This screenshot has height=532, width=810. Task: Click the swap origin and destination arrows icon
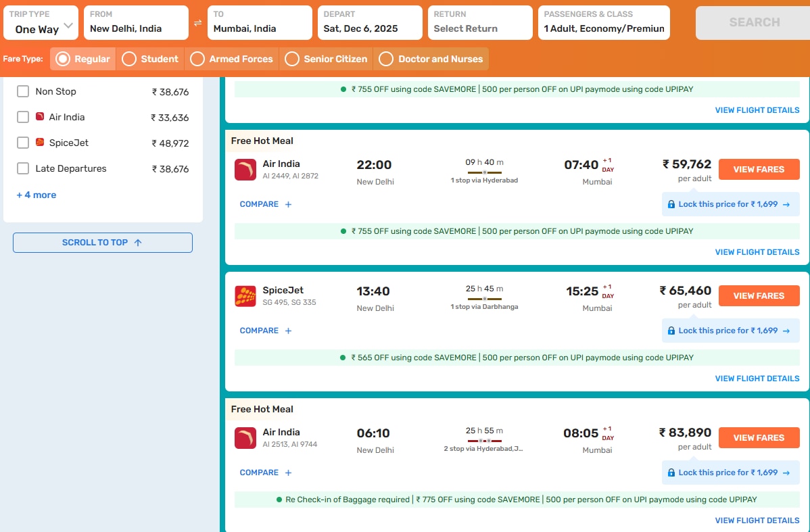coord(198,22)
